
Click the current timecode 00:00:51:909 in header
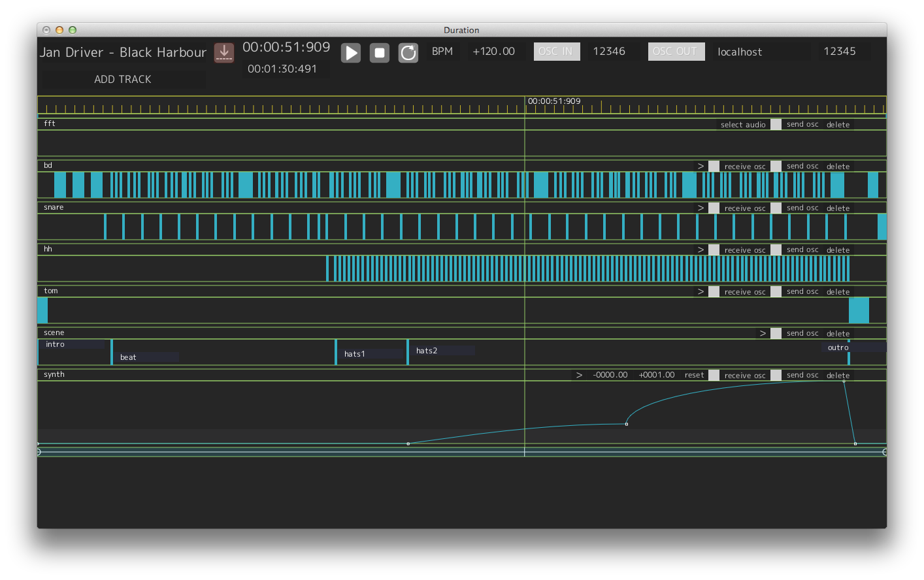point(286,47)
